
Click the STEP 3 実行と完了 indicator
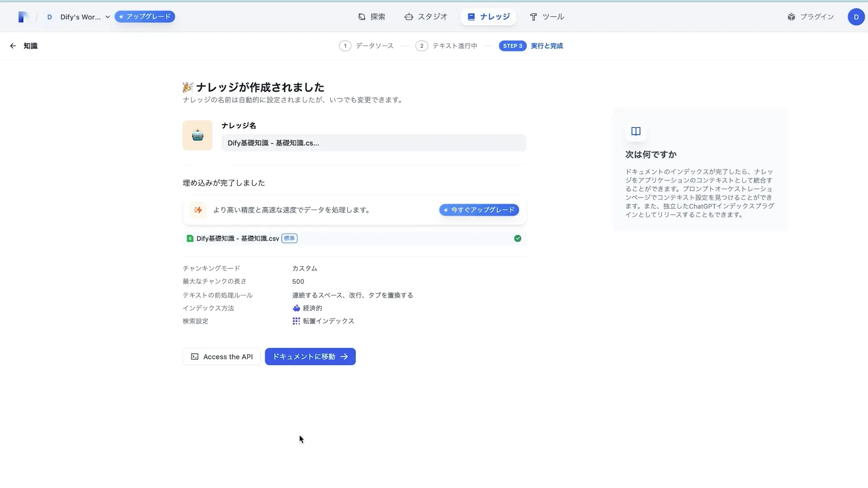531,46
